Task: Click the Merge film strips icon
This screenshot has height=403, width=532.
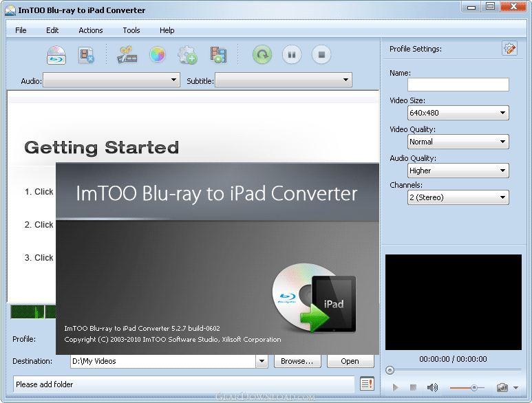Action: tap(218, 55)
